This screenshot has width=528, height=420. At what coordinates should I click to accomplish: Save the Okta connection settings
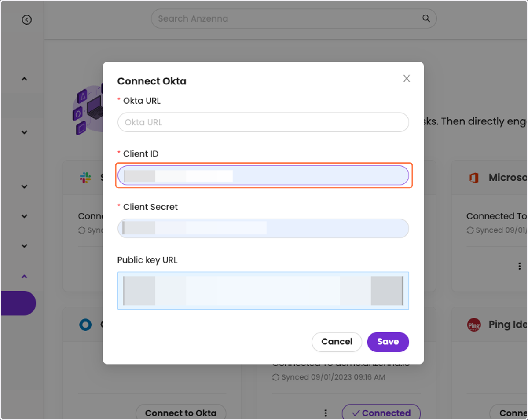click(x=388, y=342)
